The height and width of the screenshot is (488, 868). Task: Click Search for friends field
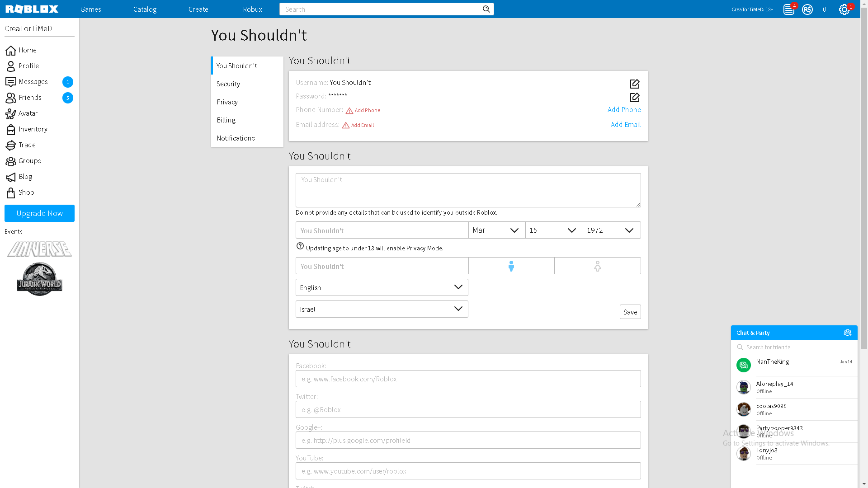coord(794,347)
